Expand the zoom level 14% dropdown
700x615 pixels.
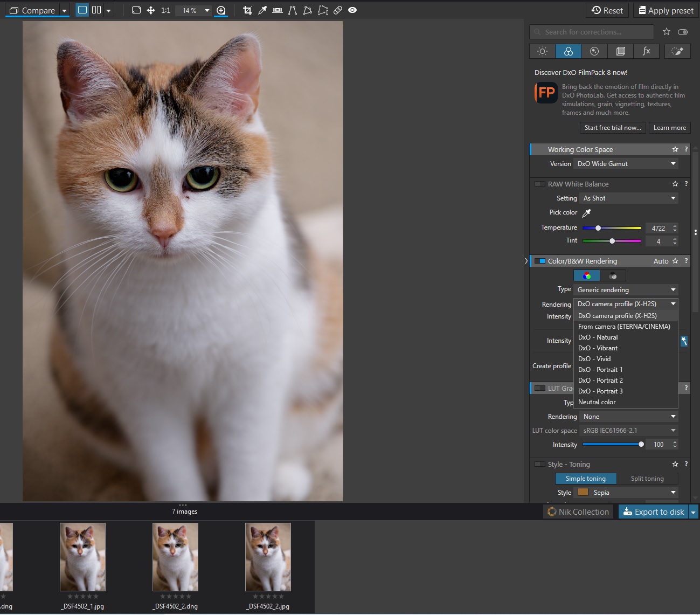pyautogui.click(x=207, y=10)
